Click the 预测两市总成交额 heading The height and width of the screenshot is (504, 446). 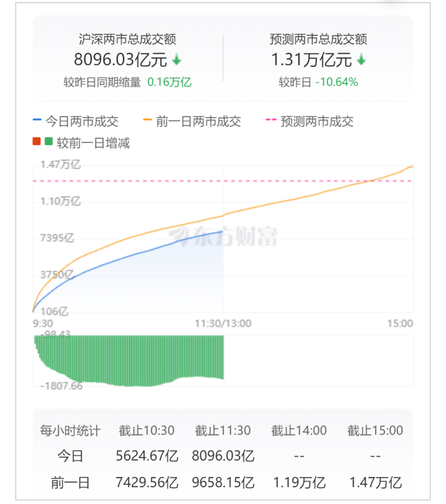click(319, 39)
